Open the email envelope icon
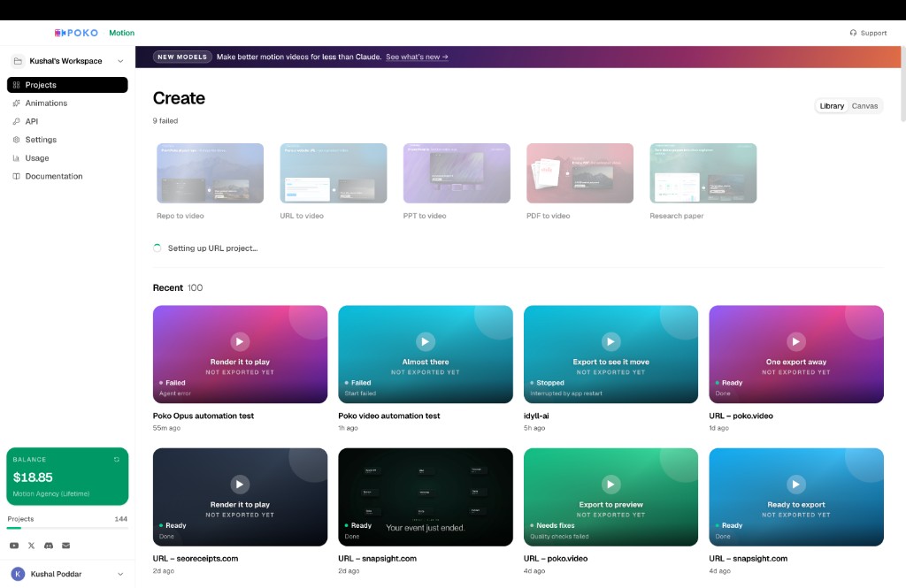The width and height of the screenshot is (906, 588). coord(65,546)
